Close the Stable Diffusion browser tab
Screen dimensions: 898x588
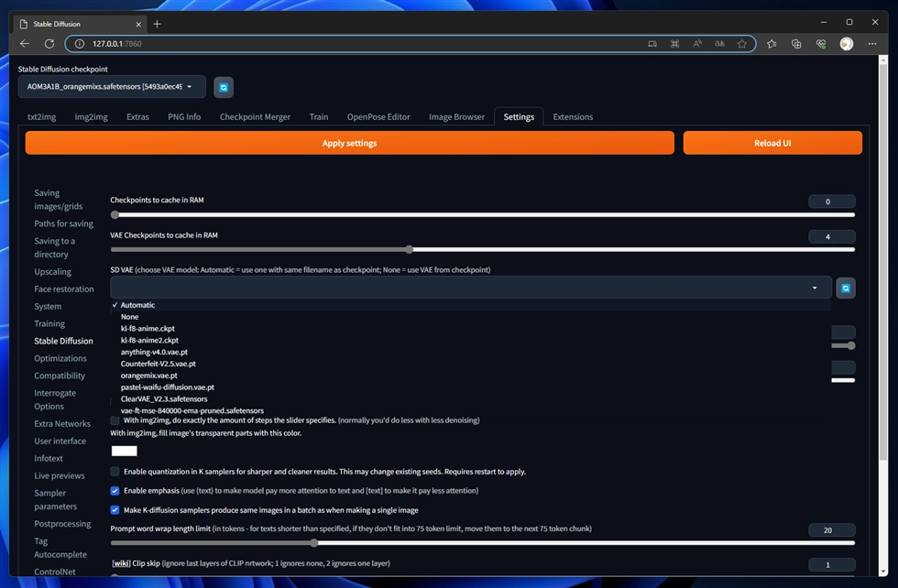pos(138,24)
